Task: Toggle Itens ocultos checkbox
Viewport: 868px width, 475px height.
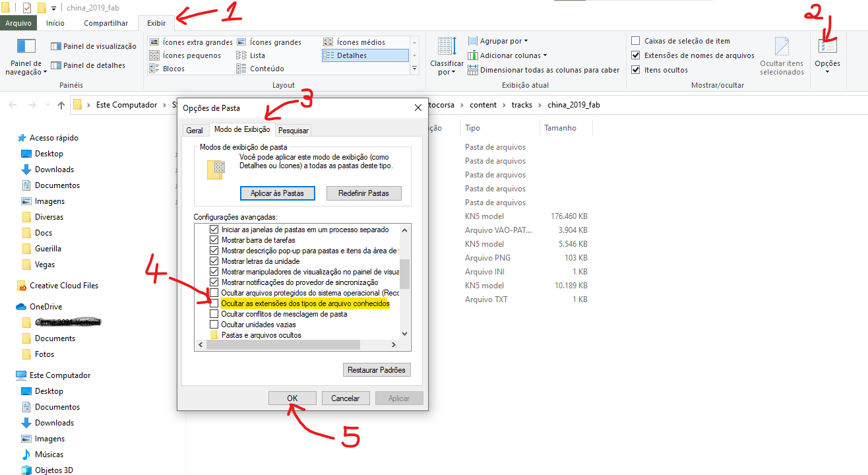Action: tap(636, 70)
